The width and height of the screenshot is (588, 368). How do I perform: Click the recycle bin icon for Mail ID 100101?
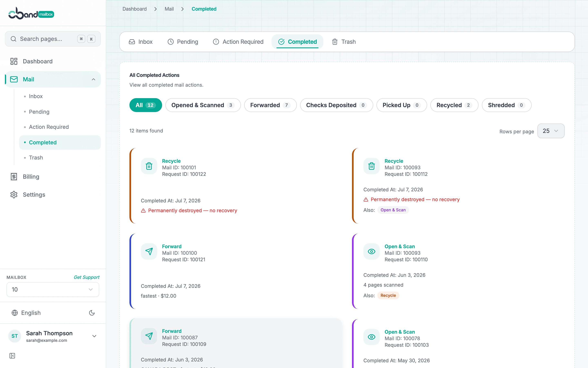149,166
